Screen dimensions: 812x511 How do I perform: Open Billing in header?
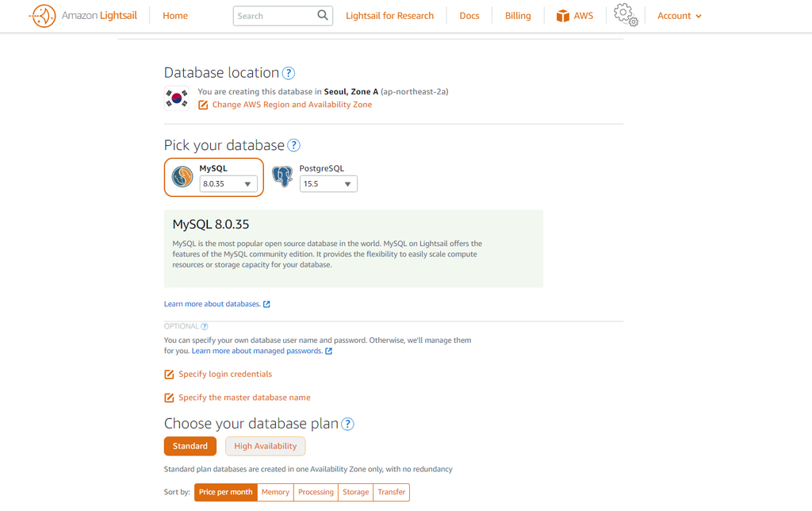pos(518,16)
